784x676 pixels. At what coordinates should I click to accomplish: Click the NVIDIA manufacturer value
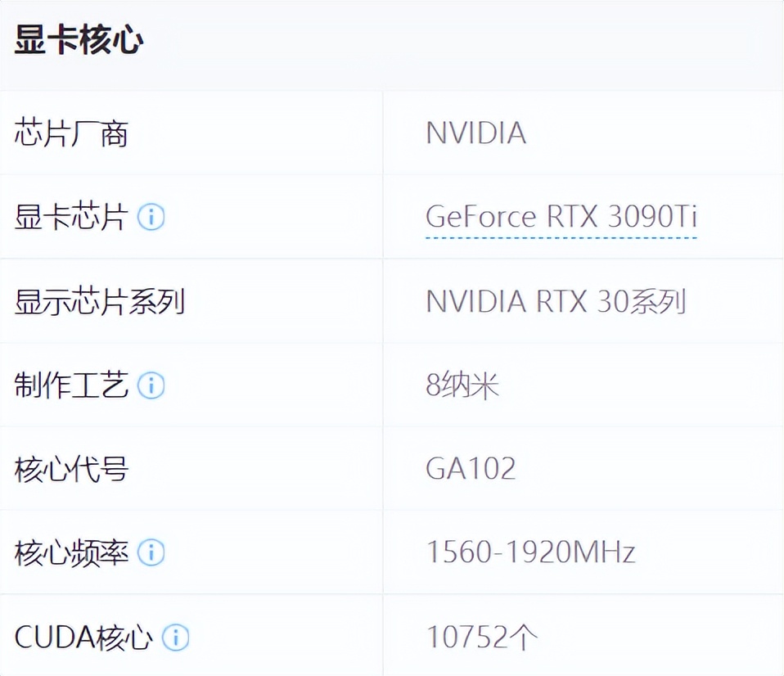tap(475, 133)
